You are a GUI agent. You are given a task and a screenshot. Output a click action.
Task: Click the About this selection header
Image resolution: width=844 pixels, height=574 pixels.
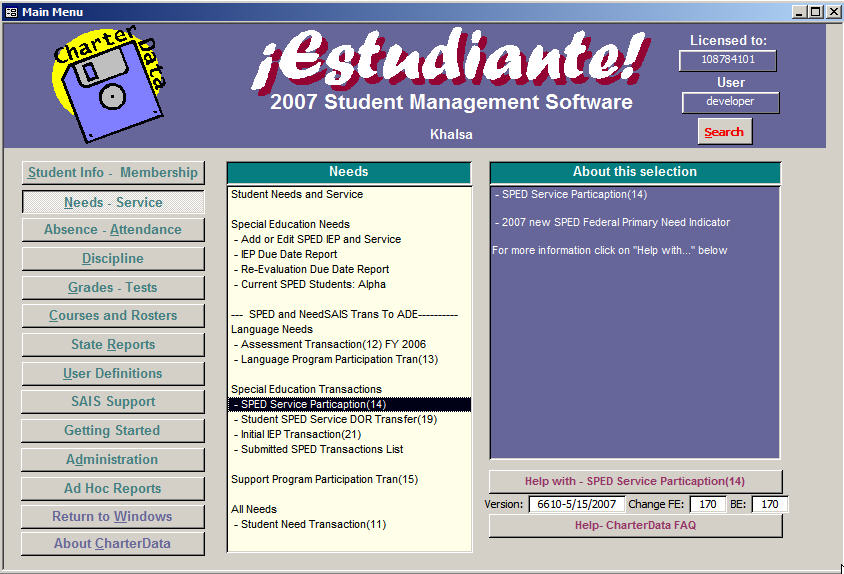point(635,172)
